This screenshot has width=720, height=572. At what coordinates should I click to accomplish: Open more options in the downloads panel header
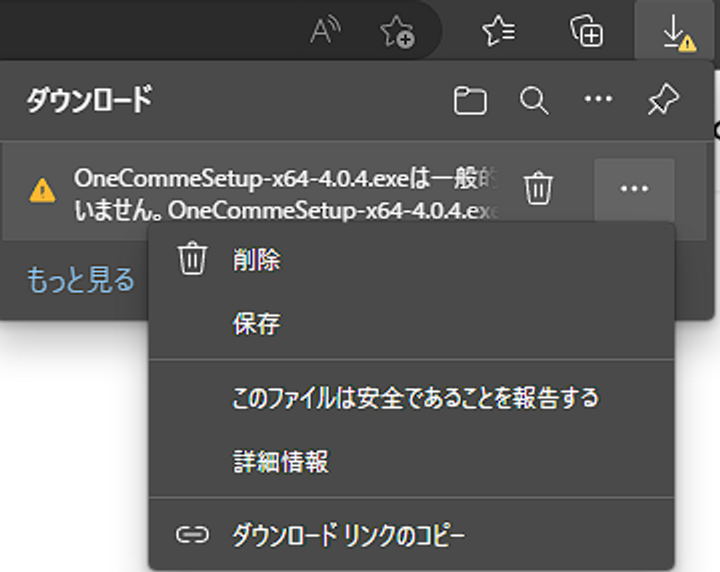[x=598, y=100]
